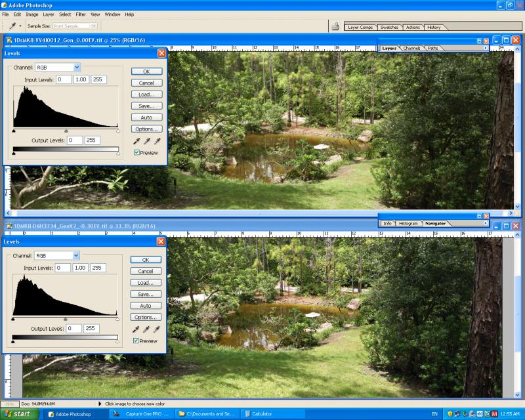
Task: Open the Actions tab in palette well
Action: tap(413, 27)
